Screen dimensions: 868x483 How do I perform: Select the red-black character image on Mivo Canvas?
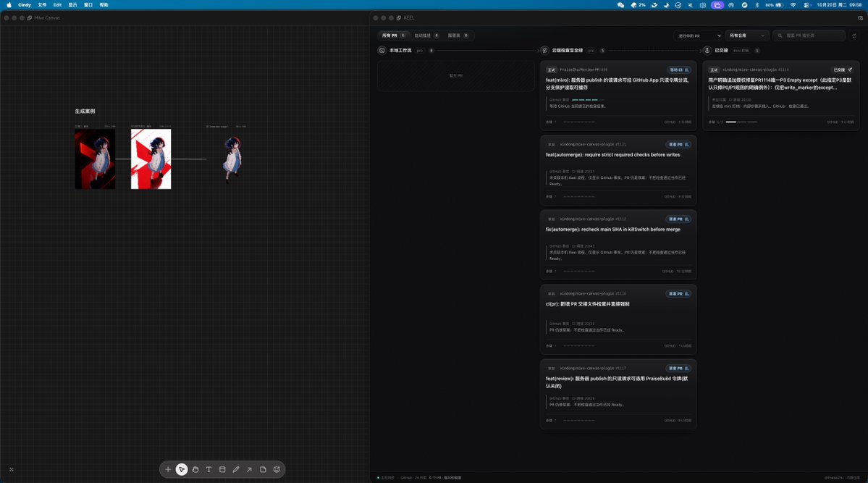(x=96, y=159)
